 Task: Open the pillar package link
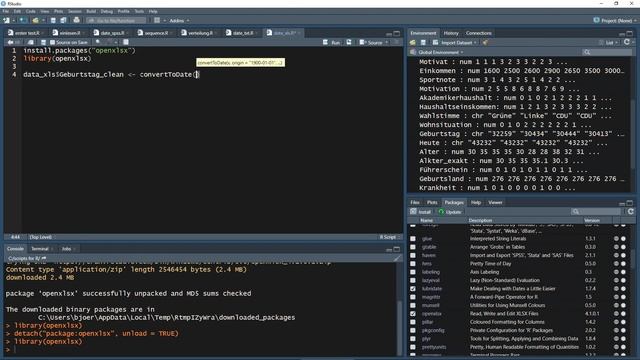[x=427, y=322]
